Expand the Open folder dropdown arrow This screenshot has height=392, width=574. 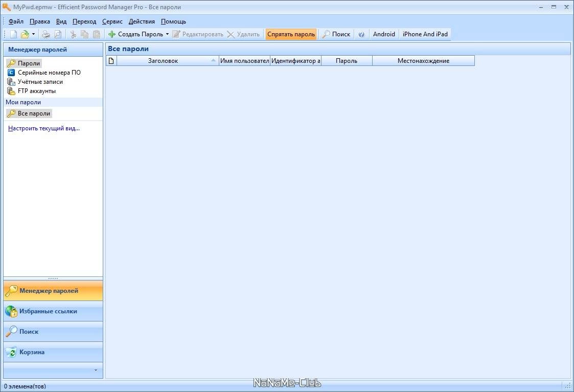[33, 34]
